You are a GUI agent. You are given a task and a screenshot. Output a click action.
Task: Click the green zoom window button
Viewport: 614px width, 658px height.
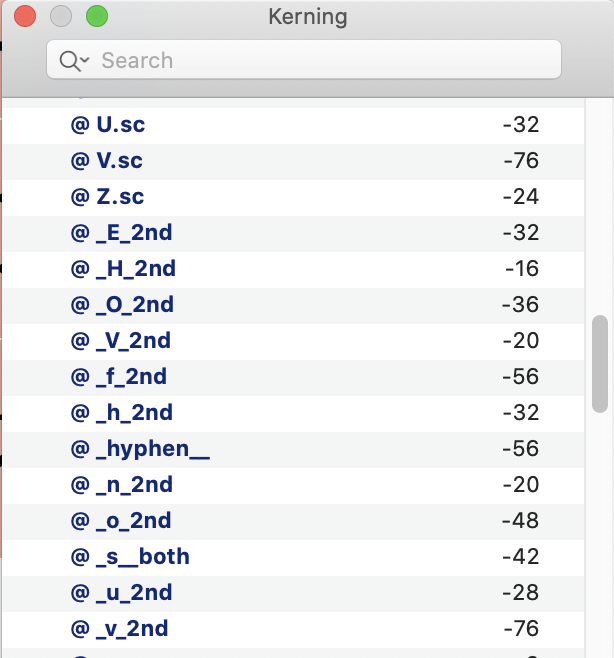pos(97,16)
